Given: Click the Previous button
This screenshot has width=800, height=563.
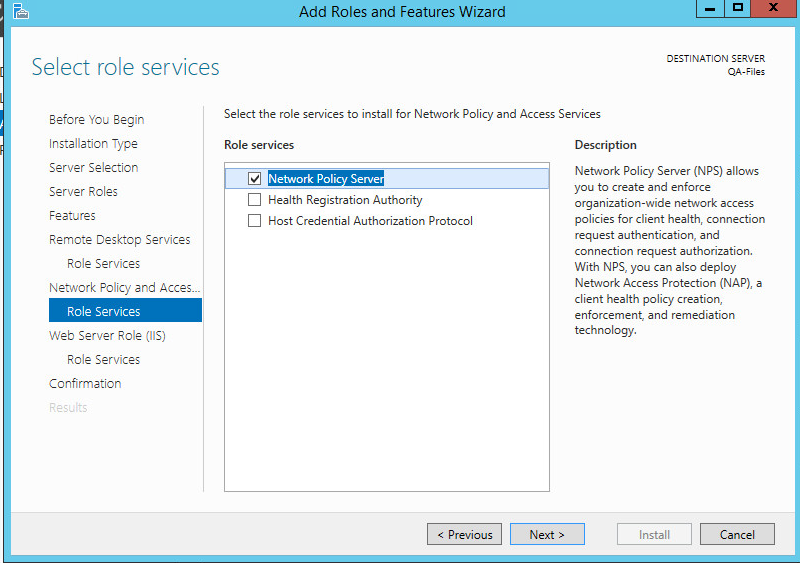Looking at the screenshot, I should point(464,535).
